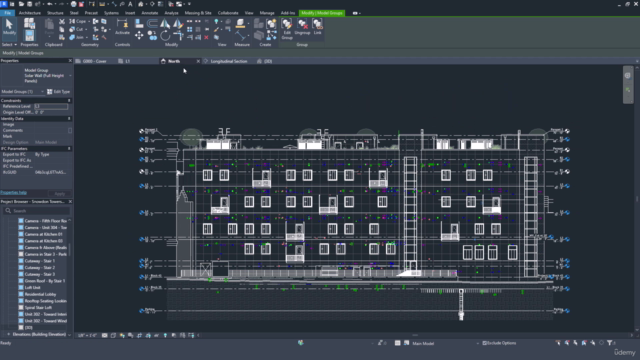Close the Project Browser panel

click(x=70, y=202)
